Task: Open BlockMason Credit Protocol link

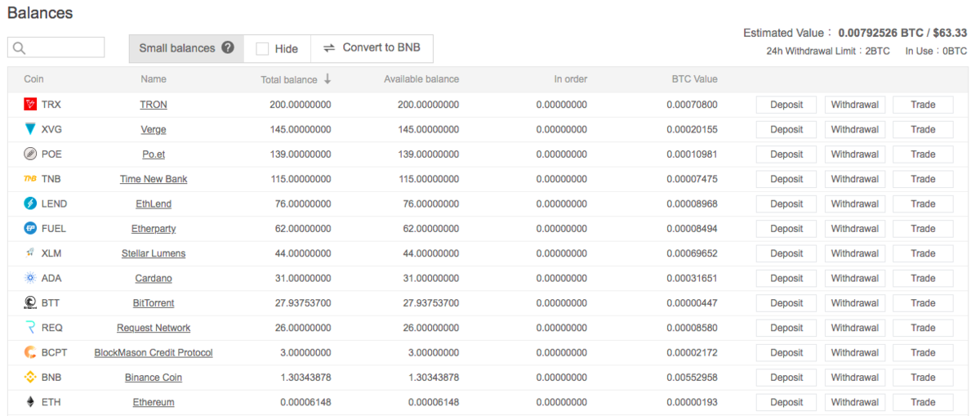Action: (154, 352)
